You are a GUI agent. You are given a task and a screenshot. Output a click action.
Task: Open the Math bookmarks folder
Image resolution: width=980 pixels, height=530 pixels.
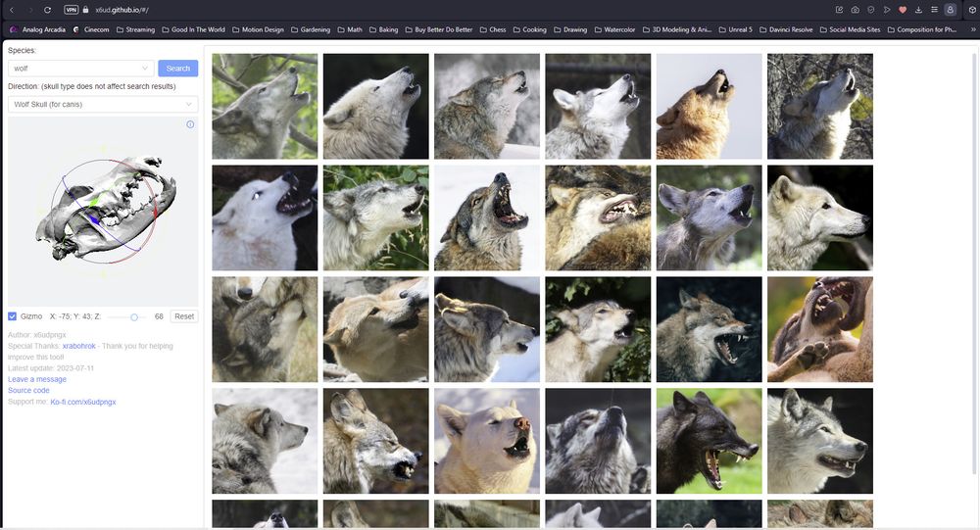pos(350,29)
